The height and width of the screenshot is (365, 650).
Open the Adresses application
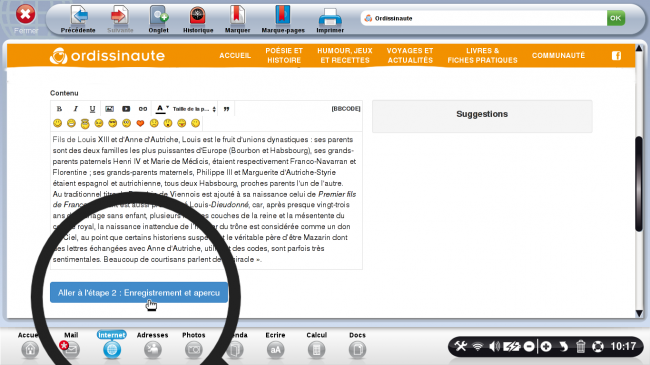(x=153, y=346)
